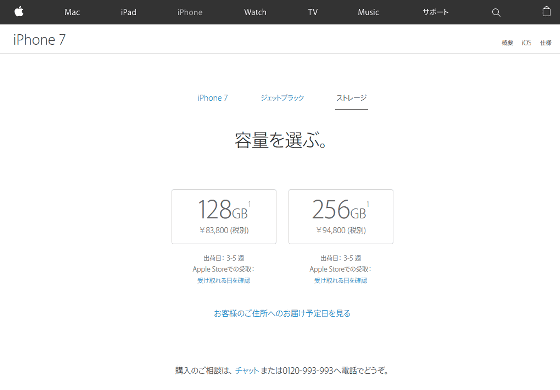560x390 pixels.
Task: Click the ¥83,800 price text
Action: [224, 230]
